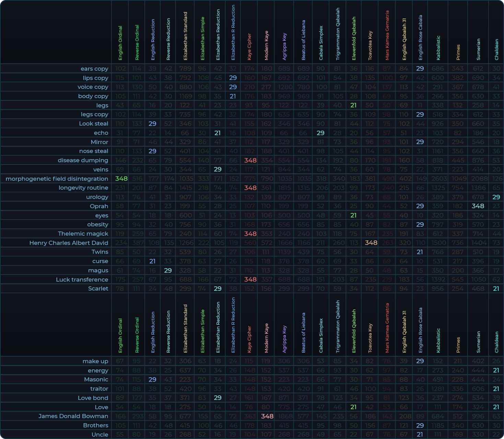Screen dimensions: 504x439
Task: Click the 348 Sumerian value for Oprah
Action: click(478, 206)
